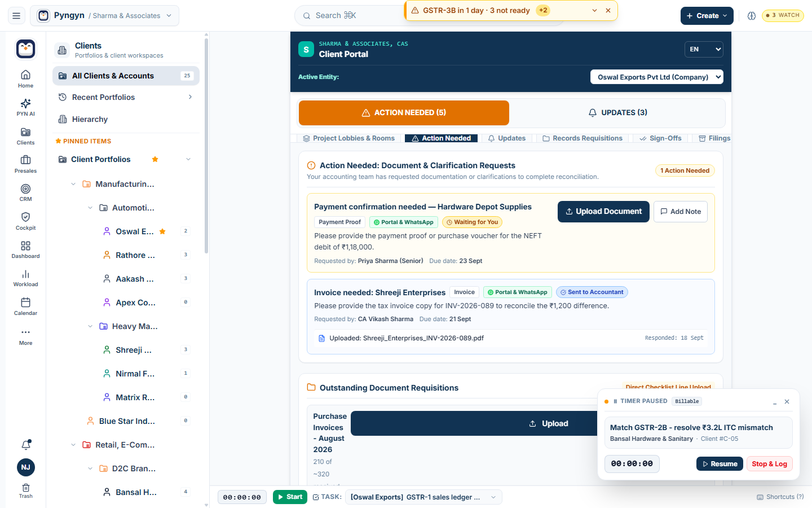This screenshot has width=812, height=508.
Task: Open uploaded Shreeji_Enterprises_INV-2026-089.pdf
Action: pos(406,338)
